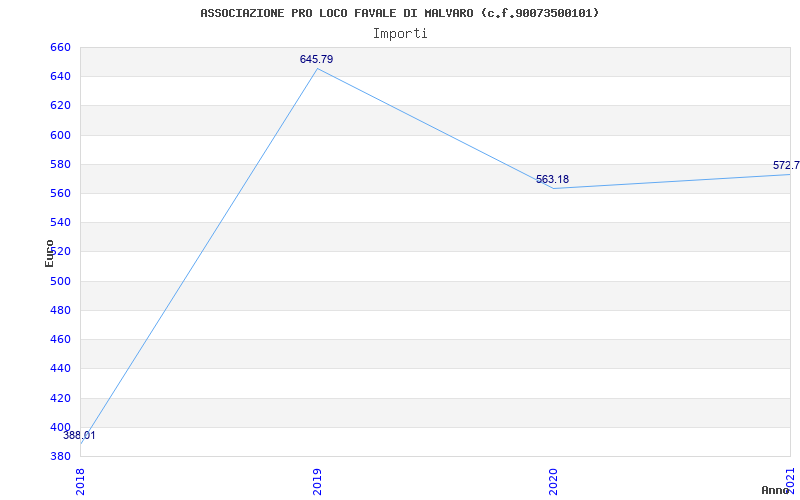Click the 563.18 data label
This screenshot has height=500, width=800.
tap(552, 180)
